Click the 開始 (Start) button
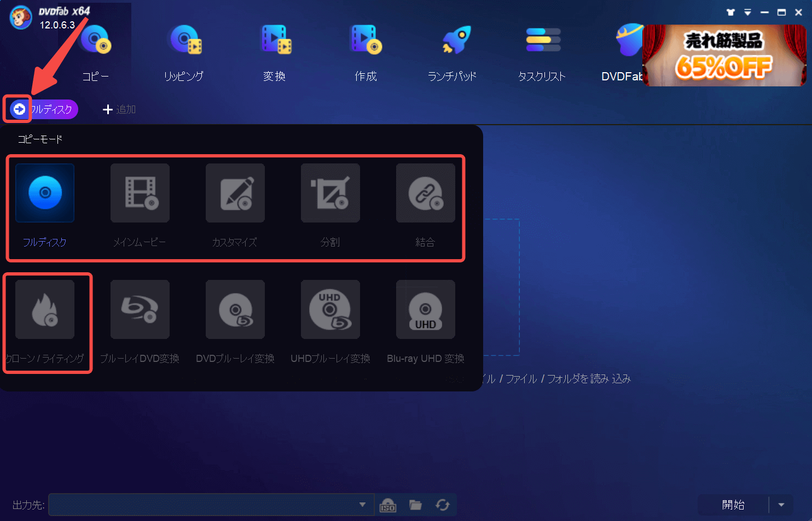Viewport: 812px width, 521px height. pos(733,505)
